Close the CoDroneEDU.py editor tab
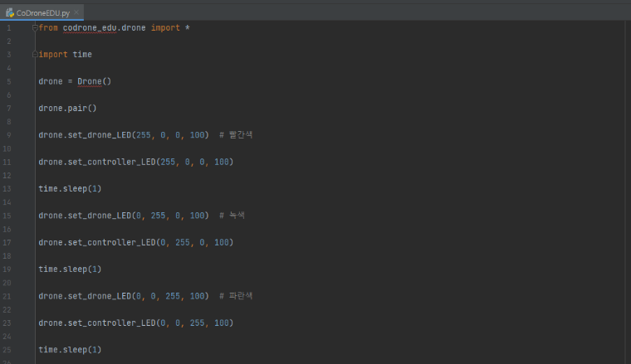This screenshot has width=631, height=364. [76, 13]
